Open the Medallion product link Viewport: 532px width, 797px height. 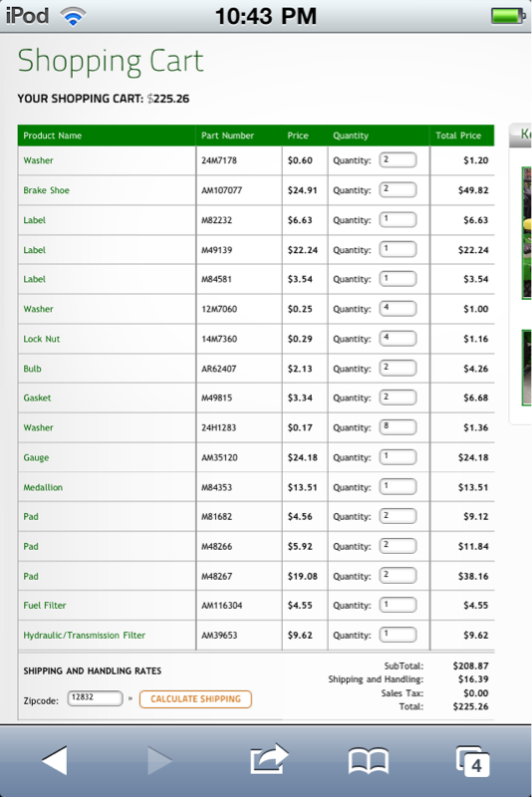pos(43,487)
